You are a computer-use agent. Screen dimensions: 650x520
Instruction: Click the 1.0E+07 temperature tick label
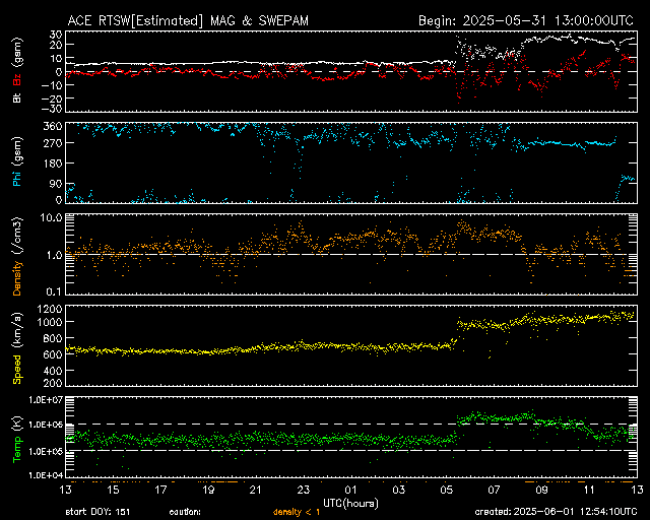(46, 400)
